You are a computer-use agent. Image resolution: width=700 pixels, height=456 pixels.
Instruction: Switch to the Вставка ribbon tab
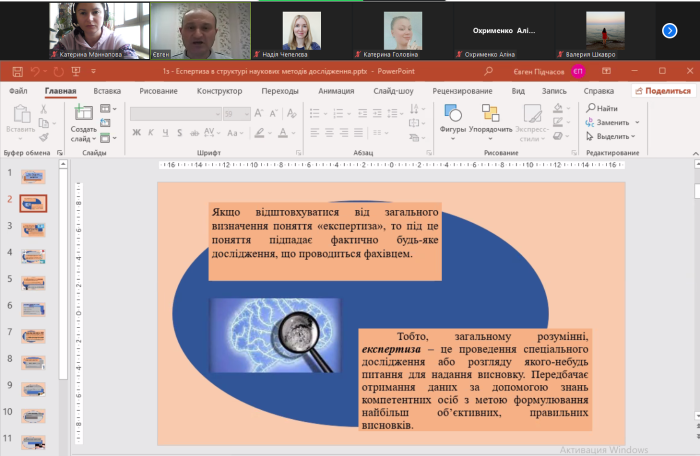(107, 91)
